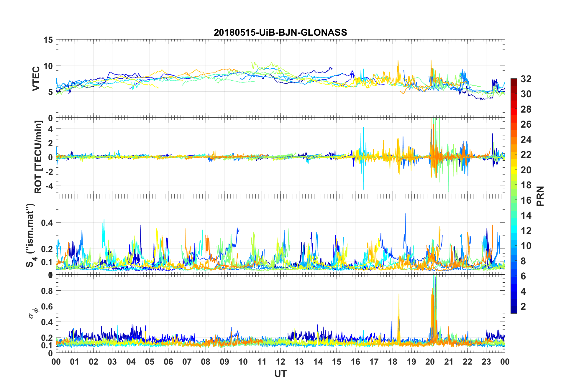Click the ROT spike near 16 UT
The image size is (561, 392).
(x=363, y=158)
